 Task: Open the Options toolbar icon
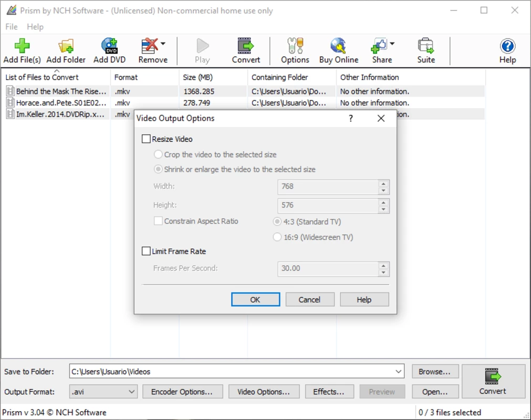pyautogui.click(x=295, y=51)
